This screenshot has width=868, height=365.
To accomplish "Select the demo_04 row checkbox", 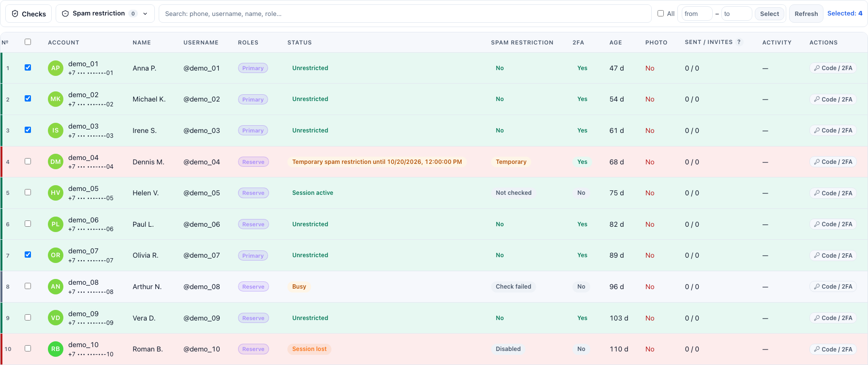I will point(28,161).
